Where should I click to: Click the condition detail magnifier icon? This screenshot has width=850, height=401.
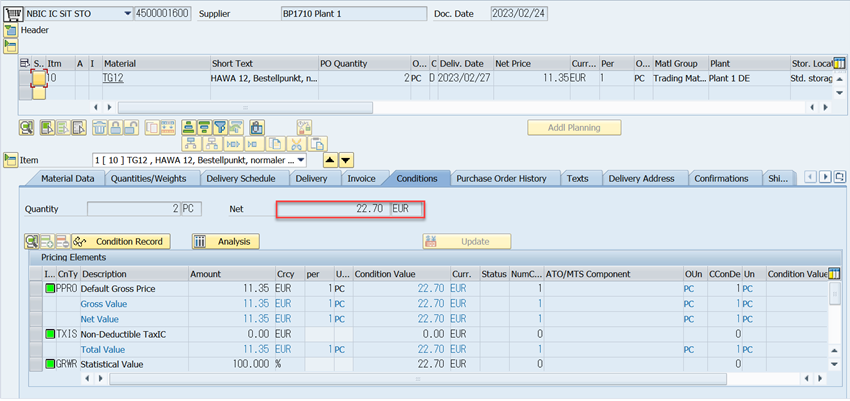tap(31, 242)
